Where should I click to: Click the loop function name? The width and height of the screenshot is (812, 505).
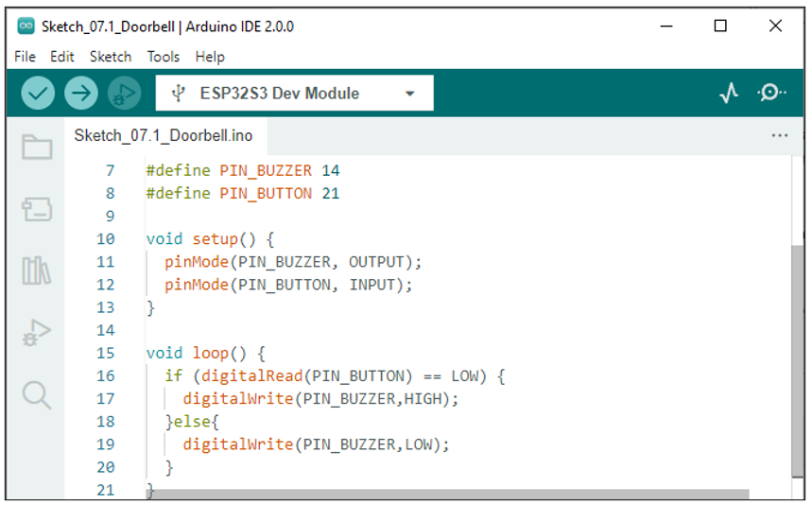pyautogui.click(x=210, y=354)
